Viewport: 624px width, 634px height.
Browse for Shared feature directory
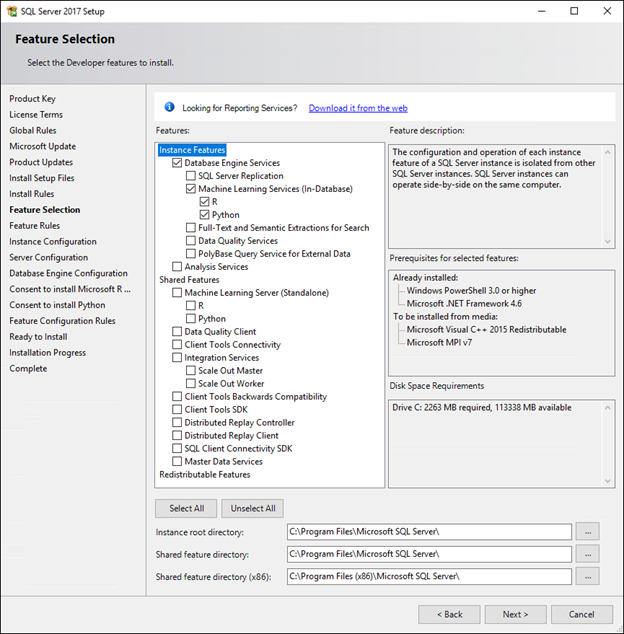588,554
